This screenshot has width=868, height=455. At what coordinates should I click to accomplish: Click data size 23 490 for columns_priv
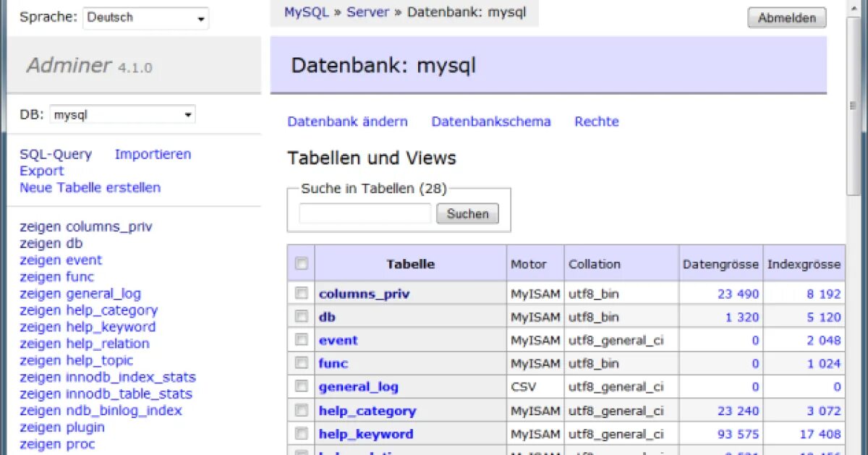pos(739,294)
